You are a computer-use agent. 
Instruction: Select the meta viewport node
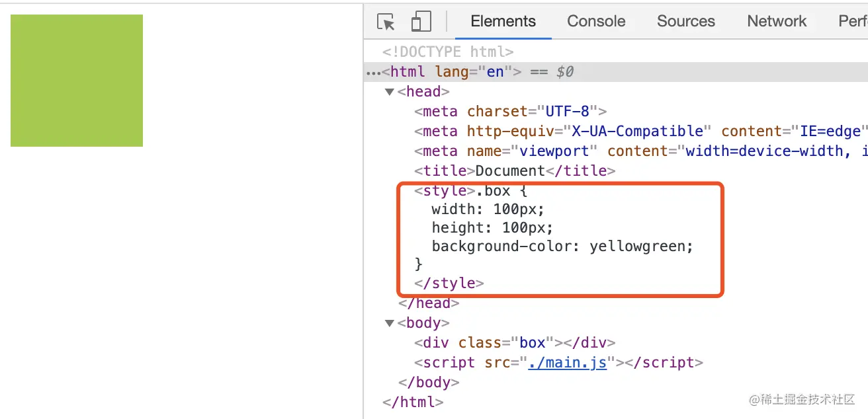(x=640, y=151)
